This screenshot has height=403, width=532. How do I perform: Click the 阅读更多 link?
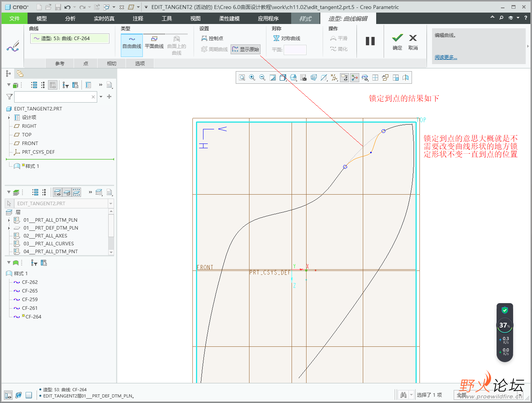[446, 57]
